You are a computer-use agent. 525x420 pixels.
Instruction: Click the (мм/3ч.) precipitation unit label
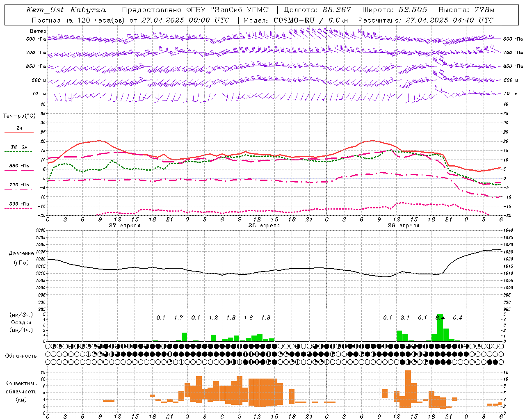pos(21,315)
